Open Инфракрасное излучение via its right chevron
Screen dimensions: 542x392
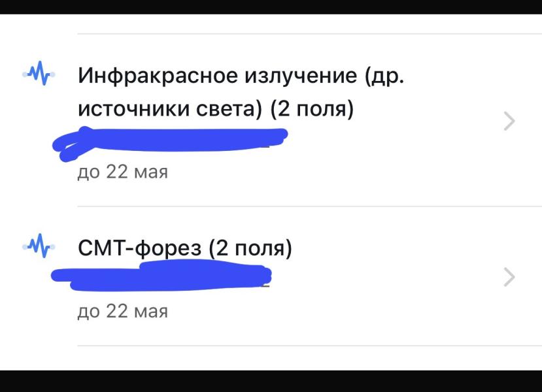[509, 122]
